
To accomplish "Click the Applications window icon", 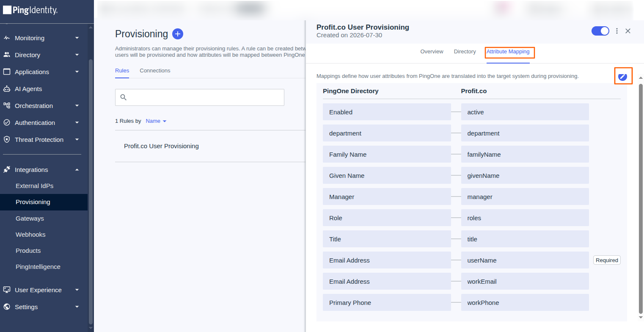I will pyautogui.click(x=6, y=72).
